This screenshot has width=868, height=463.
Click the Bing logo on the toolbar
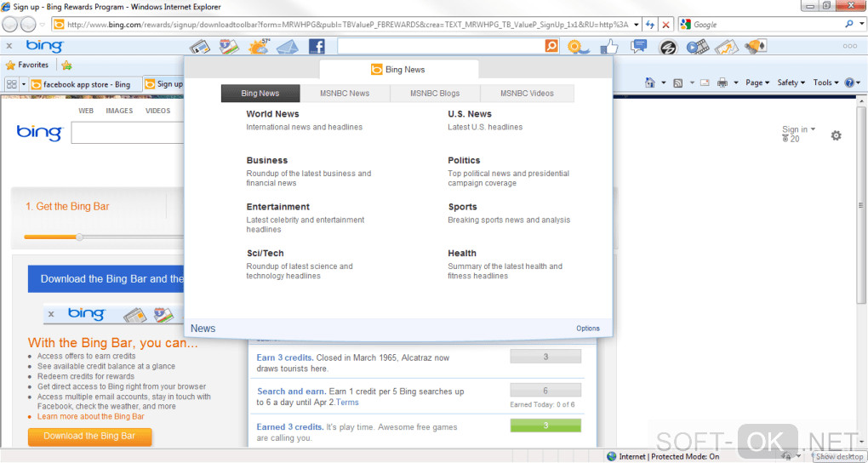45,46
